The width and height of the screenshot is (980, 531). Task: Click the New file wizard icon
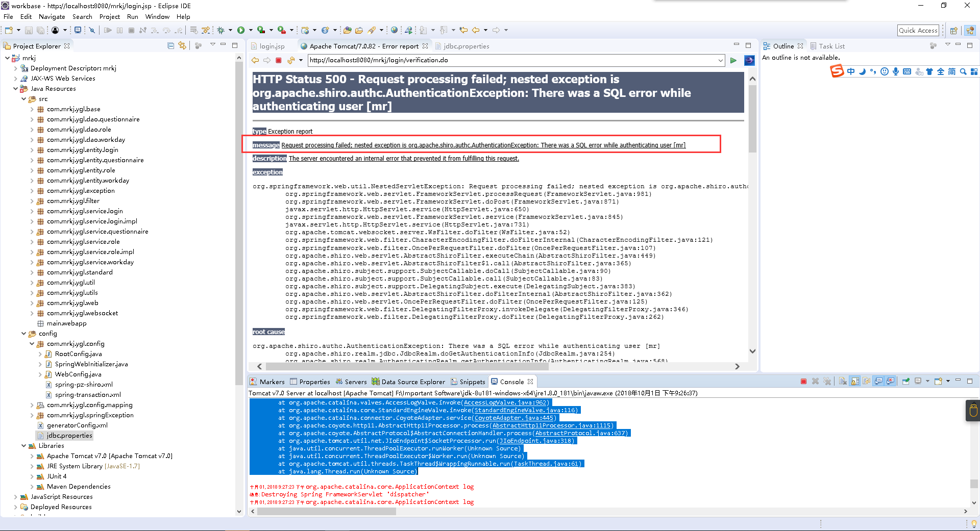pyautogui.click(x=9, y=30)
